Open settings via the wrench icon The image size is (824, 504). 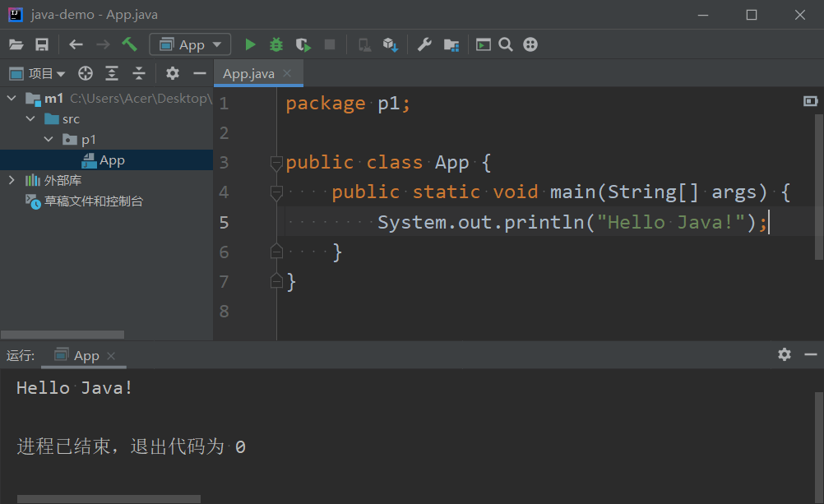[x=424, y=44]
